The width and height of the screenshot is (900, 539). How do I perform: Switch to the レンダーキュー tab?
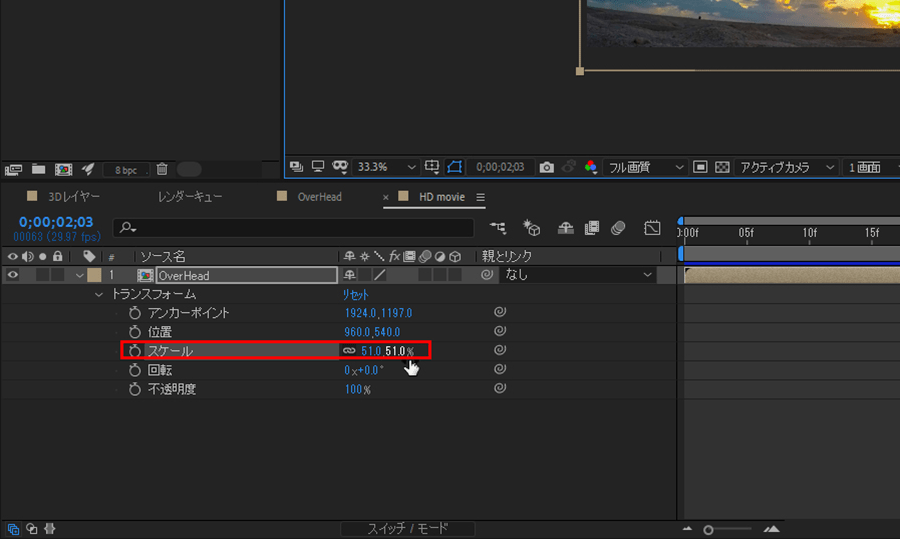point(190,197)
